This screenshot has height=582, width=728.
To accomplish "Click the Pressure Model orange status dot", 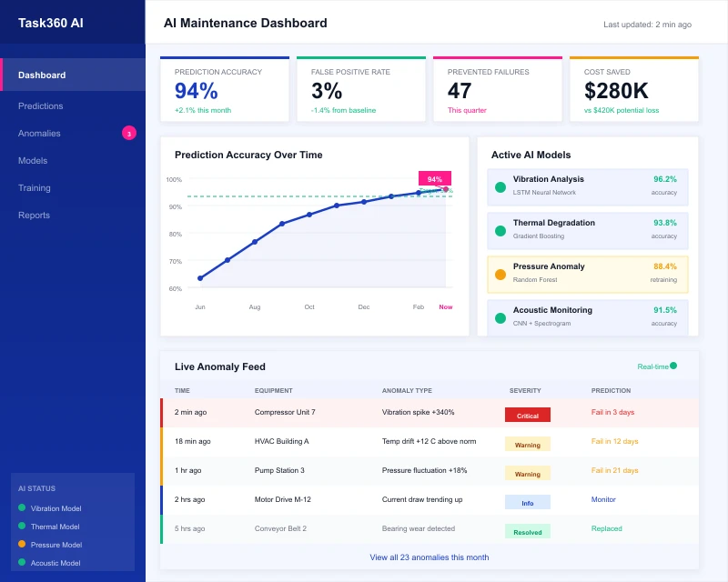I will pos(22,544).
